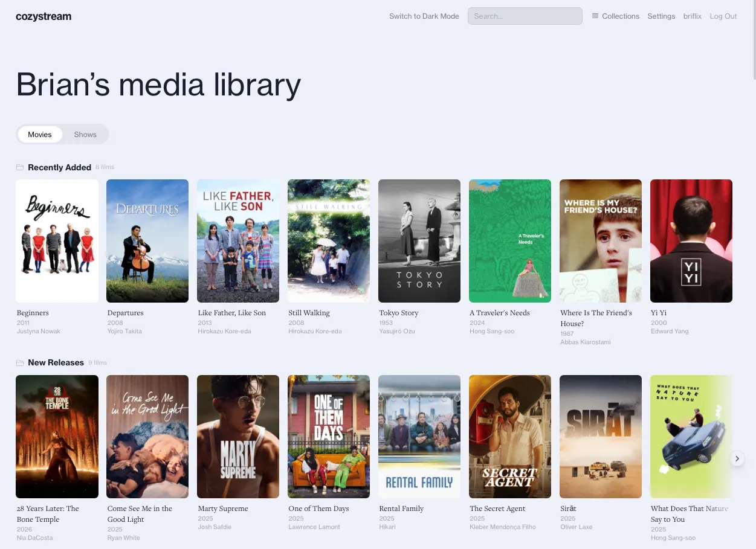Screen dimensions: 756x549
Task: Click the folder icon beside Recently Added
Action: coord(20,167)
